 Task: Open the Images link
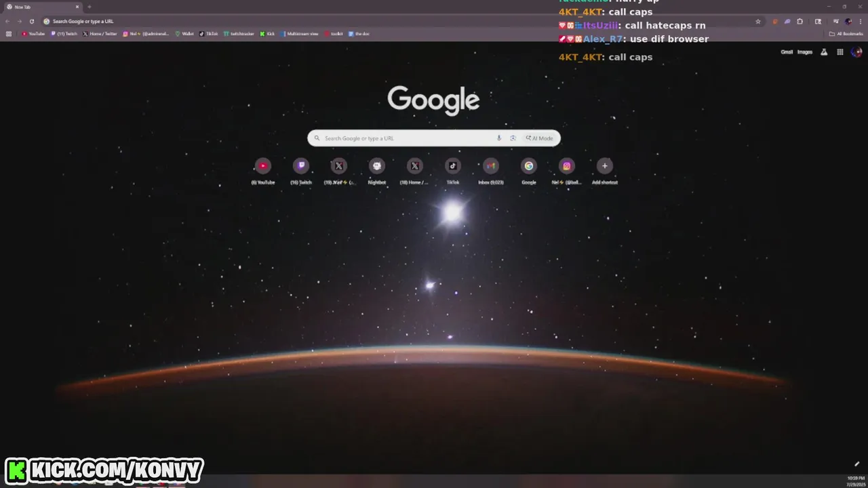(805, 52)
